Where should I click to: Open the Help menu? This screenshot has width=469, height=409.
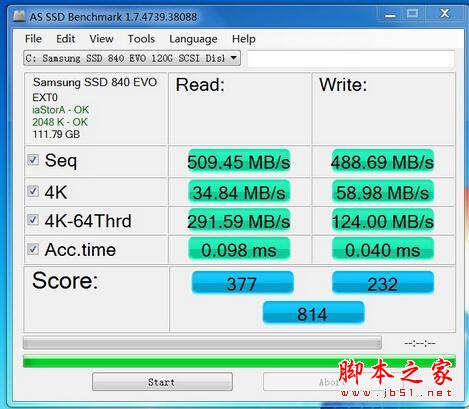click(244, 39)
